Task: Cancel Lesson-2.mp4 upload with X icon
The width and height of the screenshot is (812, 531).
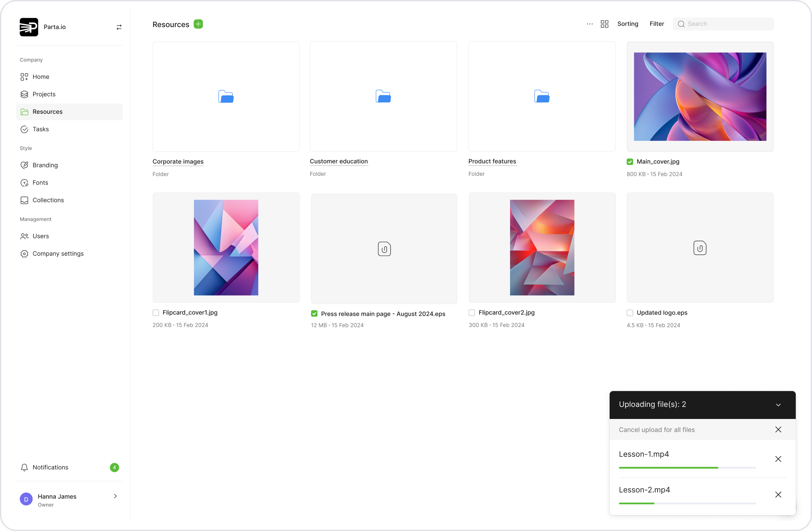Action: [778, 495]
